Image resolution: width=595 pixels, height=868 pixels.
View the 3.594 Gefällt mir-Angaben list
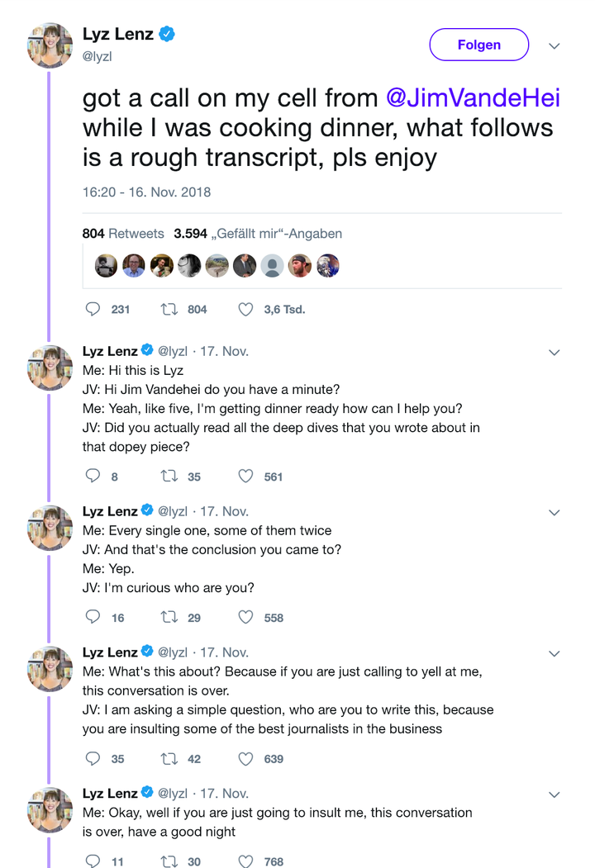point(258,234)
